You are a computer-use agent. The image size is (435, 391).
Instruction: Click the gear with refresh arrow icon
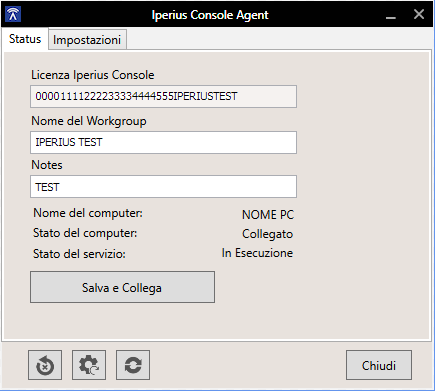click(89, 365)
